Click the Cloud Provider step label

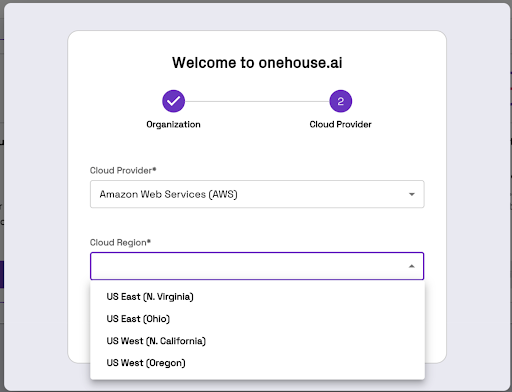pos(340,125)
